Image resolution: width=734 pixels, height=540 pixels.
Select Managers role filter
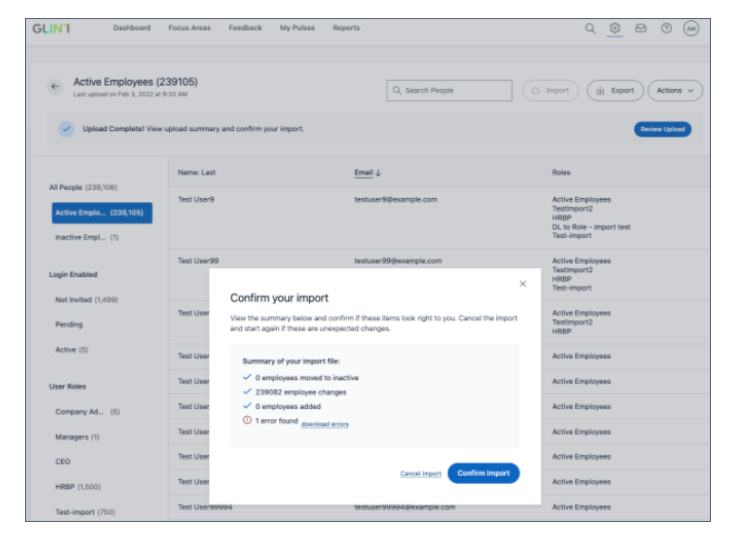[x=77, y=437]
